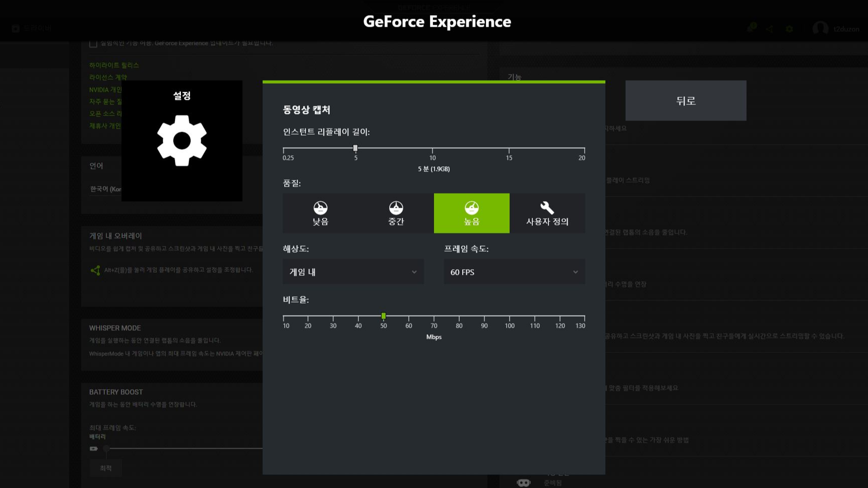Click the "Mbps" unit label
Image resolution: width=868 pixels, height=488 pixels.
tap(433, 337)
